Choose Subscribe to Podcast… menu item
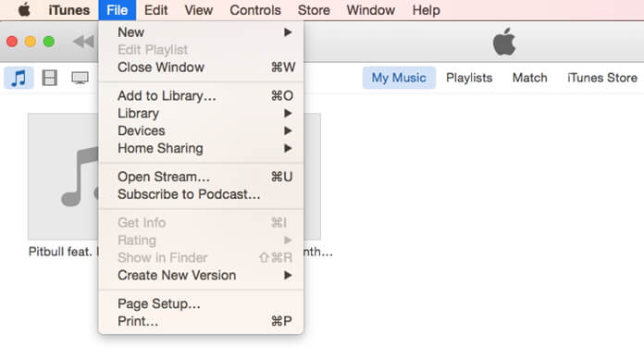Image resolution: width=644 pixels, height=358 pixels. pos(202,194)
